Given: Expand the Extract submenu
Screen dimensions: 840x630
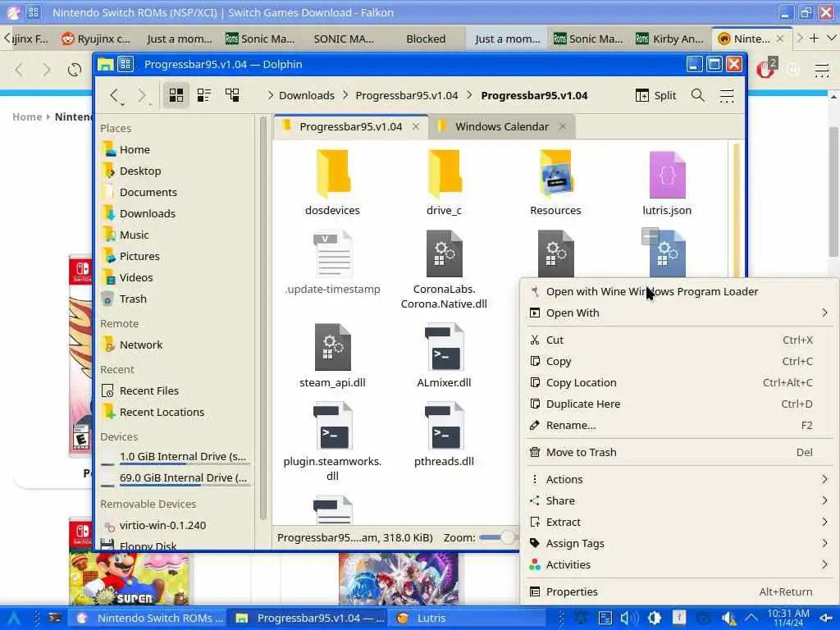Looking at the screenshot, I should (678, 522).
